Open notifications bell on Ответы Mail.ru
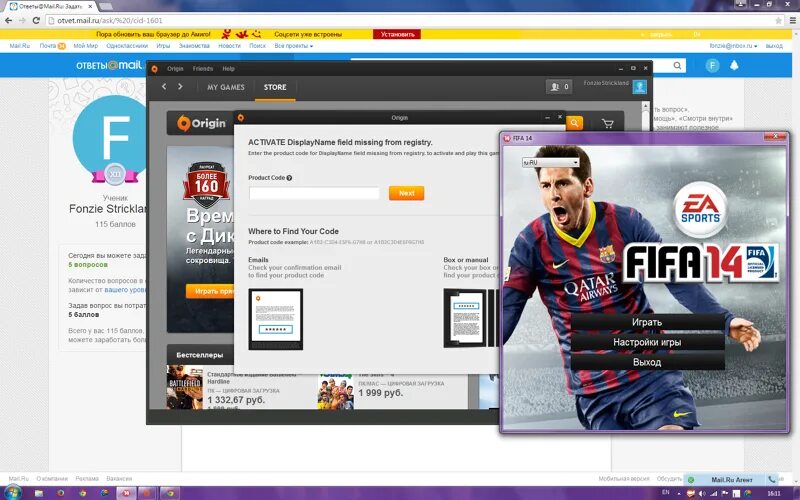 tap(734, 65)
